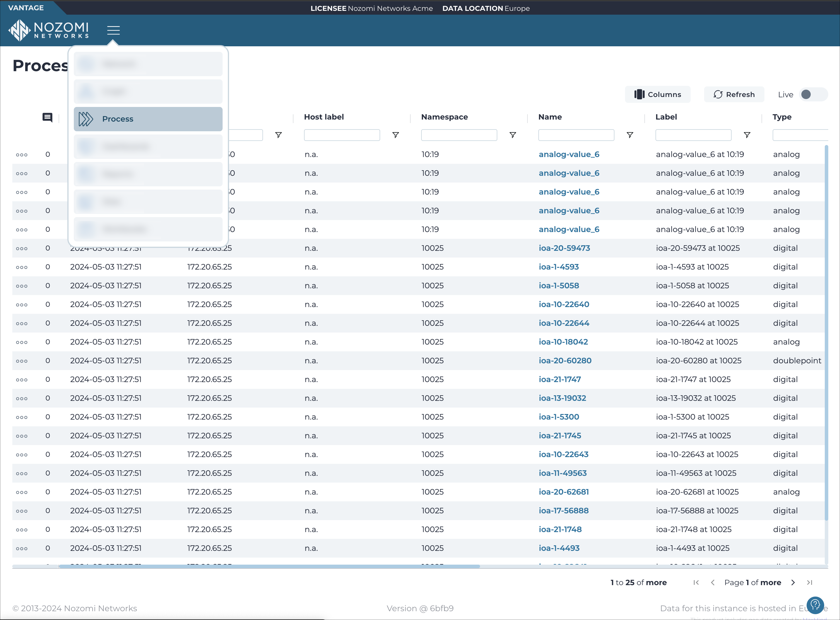Viewport: 840px width, 620px height.
Task: Focus the Namespace filter input
Action: pyautogui.click(x=459, y=135)
